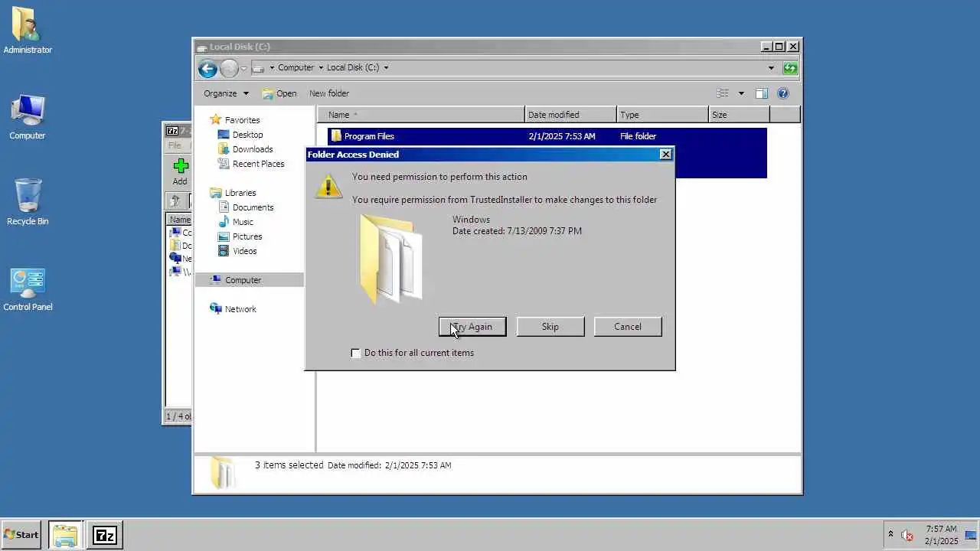The height and width of the screenshot is (551, 980).
Task: Select the Program Files row name
Action: pos(369,136)
